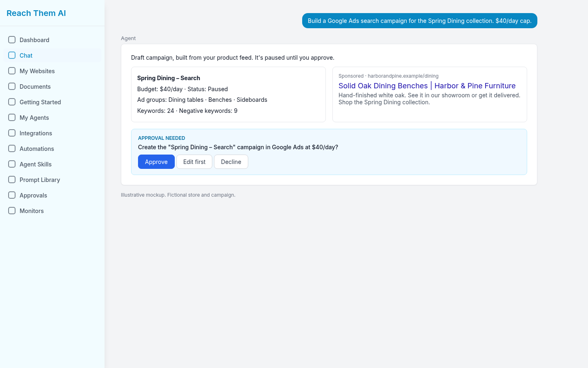Click the Automations sidebar icon
This screenshot has height=368, width=588.
12,148
